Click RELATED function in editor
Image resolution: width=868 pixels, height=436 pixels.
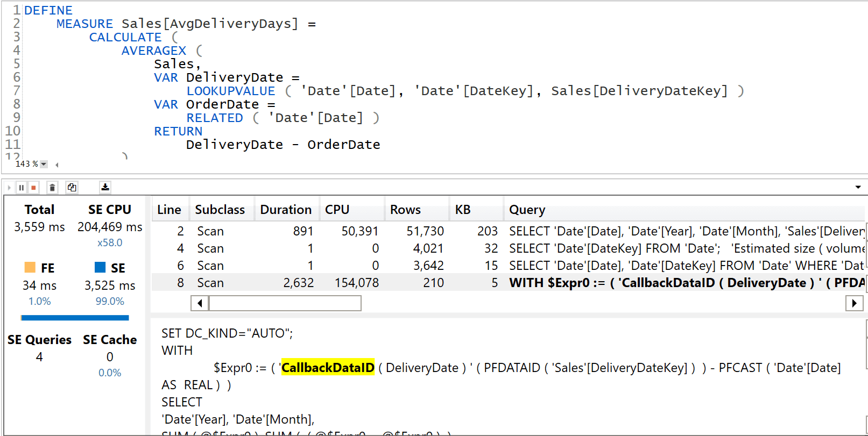[215, 118]
